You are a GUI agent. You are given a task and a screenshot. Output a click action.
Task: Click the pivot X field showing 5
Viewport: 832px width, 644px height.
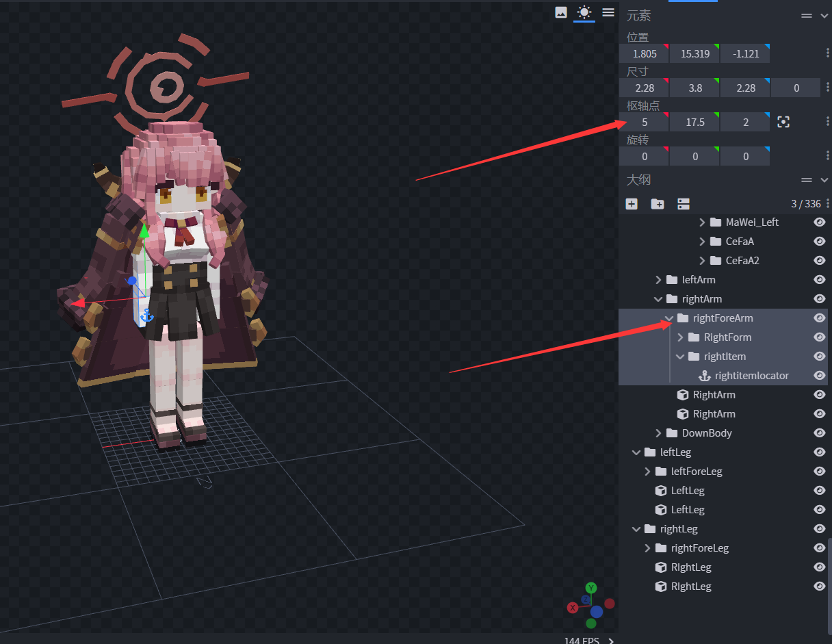pyautogui.click(x=644, y=122)
